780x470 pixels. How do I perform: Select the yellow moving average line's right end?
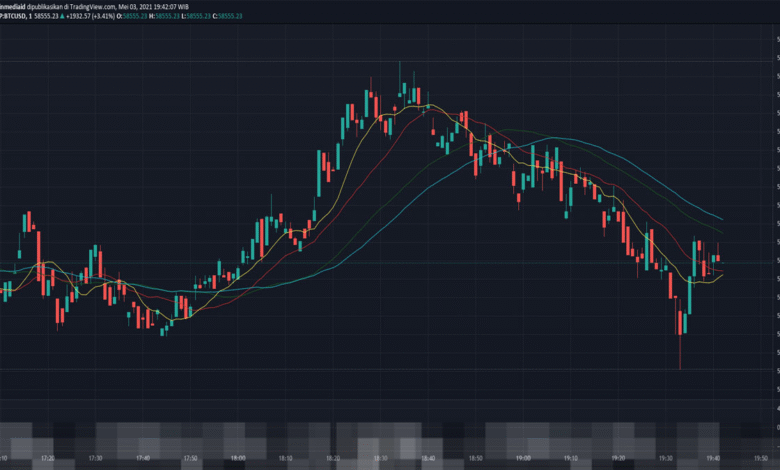tap(720, 275)
